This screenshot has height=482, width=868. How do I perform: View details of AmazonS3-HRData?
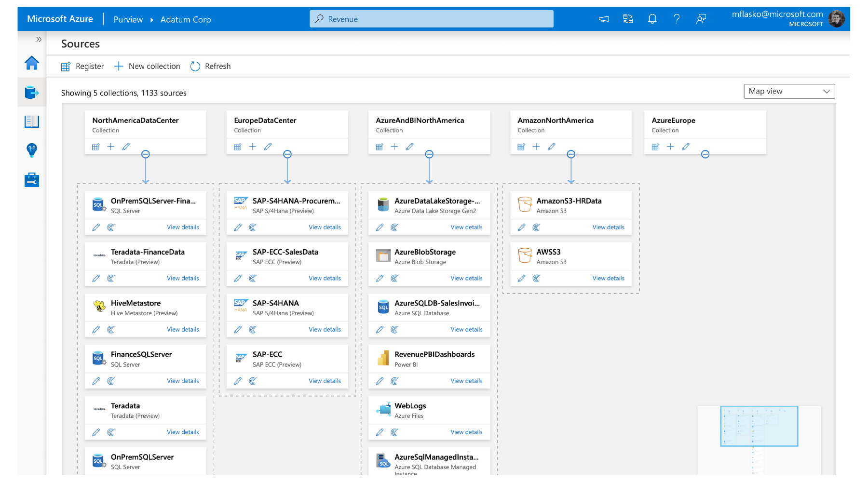tap(608, 227)
